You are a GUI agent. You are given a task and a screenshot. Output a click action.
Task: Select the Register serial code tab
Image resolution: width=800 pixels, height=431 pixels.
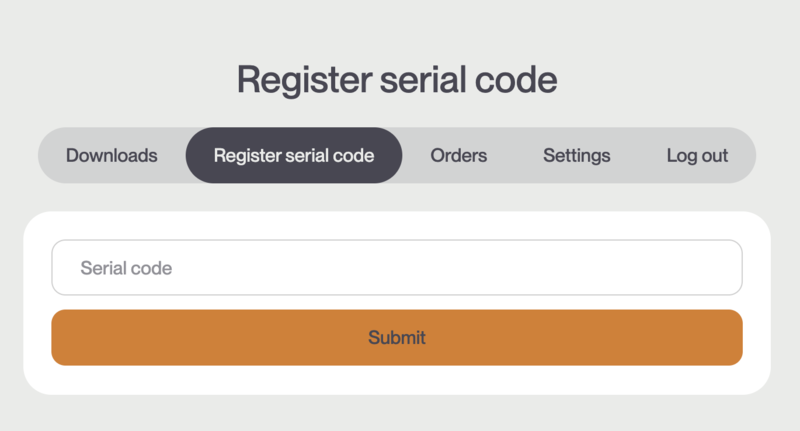[x=294, y=156]
